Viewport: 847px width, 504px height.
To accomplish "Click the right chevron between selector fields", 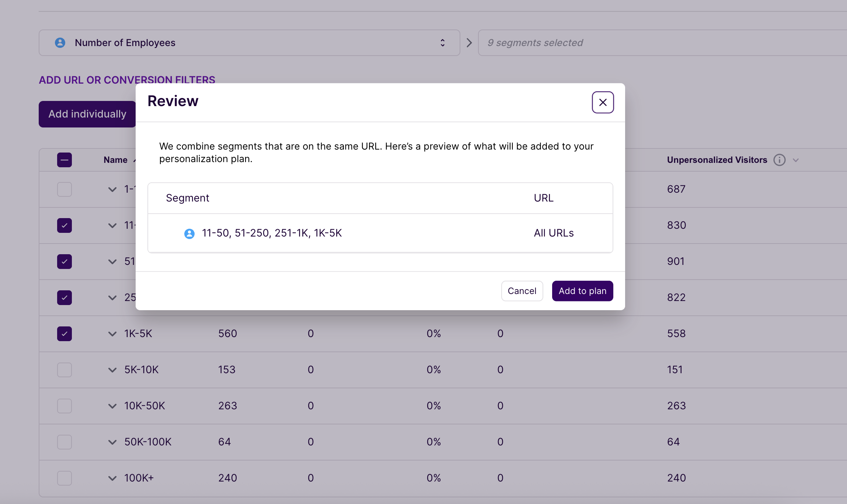I will pyautogui.click(x=469, y=43).
